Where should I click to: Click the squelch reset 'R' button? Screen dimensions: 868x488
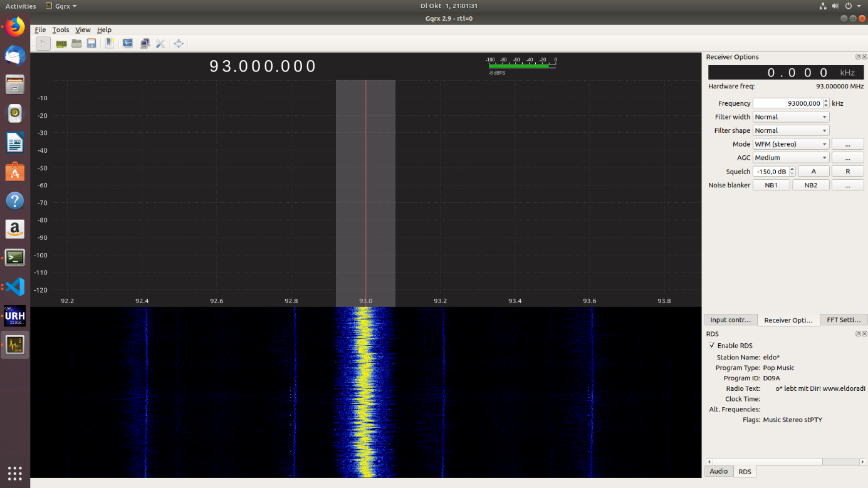847,172
